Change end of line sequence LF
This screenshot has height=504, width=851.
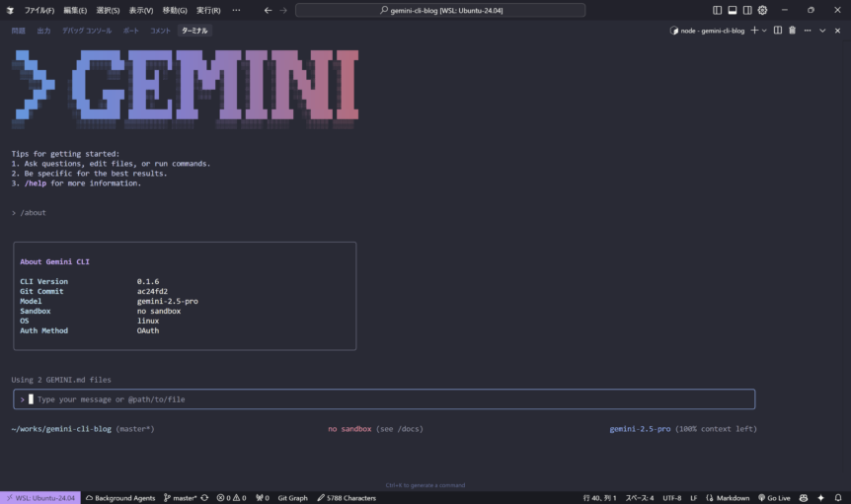[694, 498]
